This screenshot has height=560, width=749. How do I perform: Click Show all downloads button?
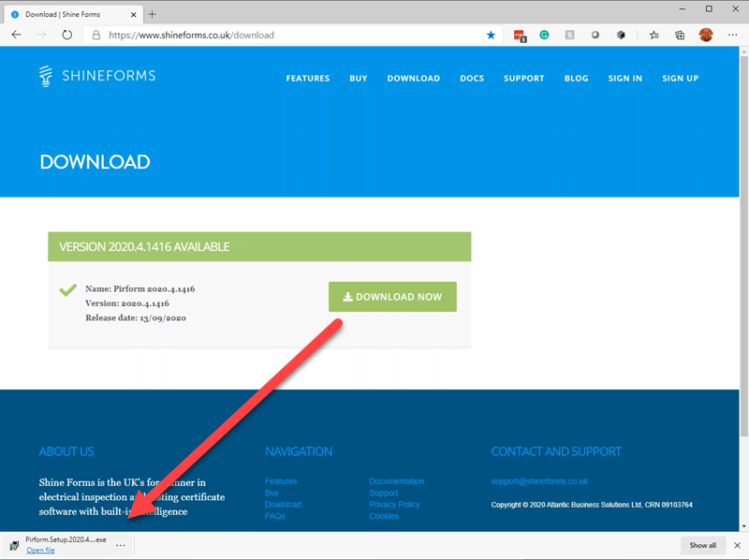(x=702, y=545)
